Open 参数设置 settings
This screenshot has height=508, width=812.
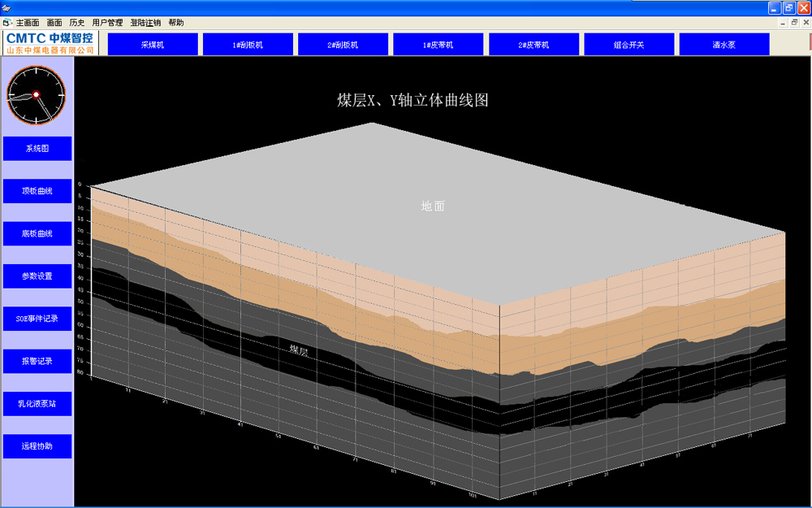[37, 276]
